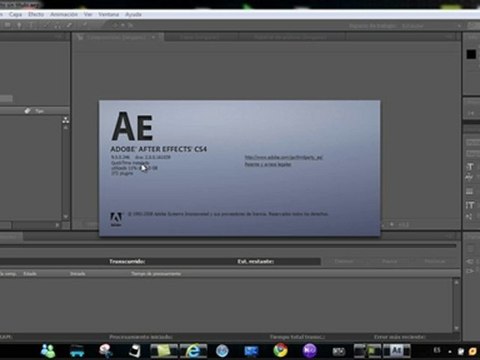Viewport: 480px width, 360px height.
Task: Click the Tipo column header in Project panel
Action: click(x=40, y=111)
